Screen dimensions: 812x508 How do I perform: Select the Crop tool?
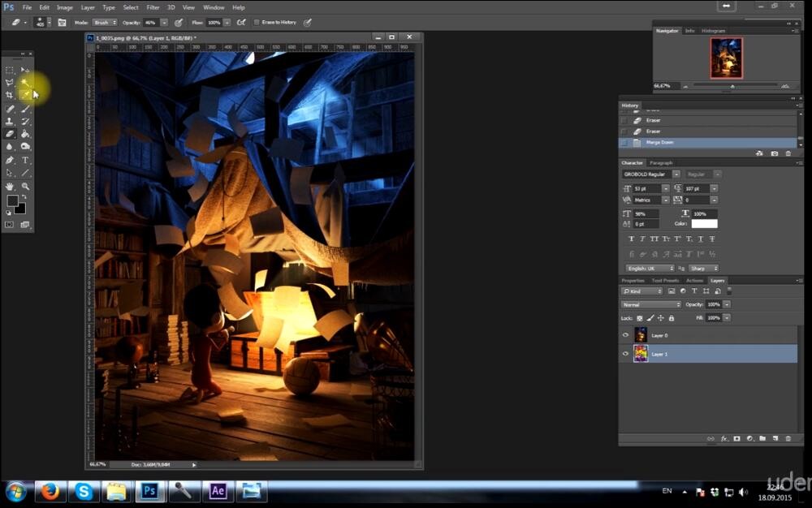(x=9, y=95)
